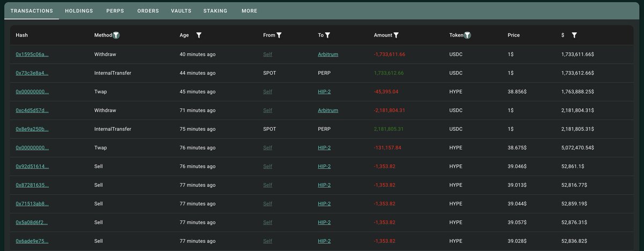Screen dimensions: 644x251
Task: Open transaction hash 0x1595c06a link
Action: (32, 54)
